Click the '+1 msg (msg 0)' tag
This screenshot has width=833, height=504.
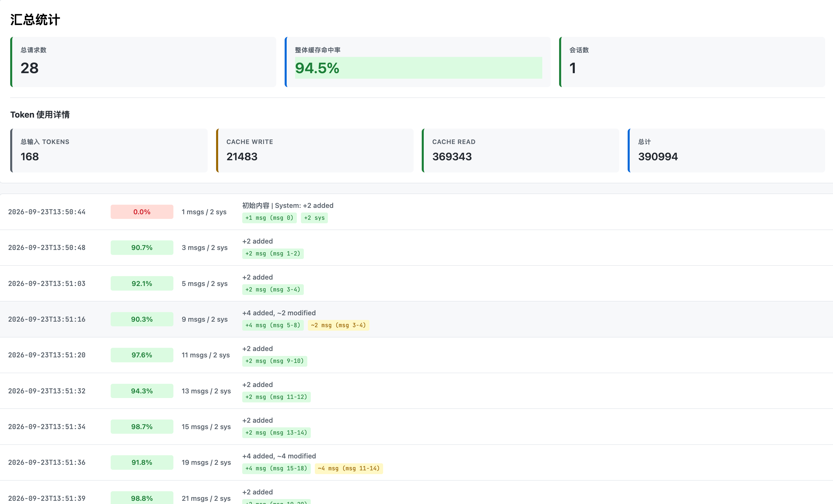(269, 218)
